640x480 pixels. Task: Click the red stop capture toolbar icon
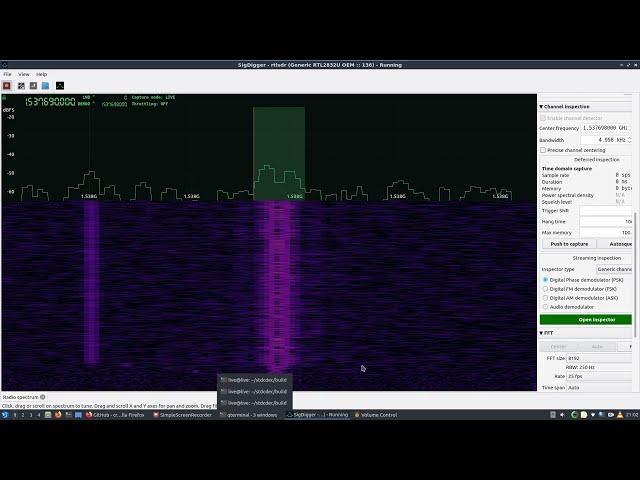[x=7, y=85]
